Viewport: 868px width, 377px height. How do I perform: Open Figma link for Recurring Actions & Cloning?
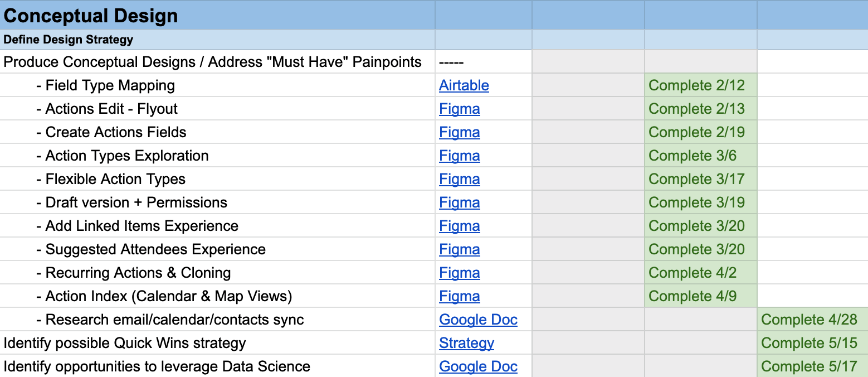pyautogui.click(x=459, y=273)
